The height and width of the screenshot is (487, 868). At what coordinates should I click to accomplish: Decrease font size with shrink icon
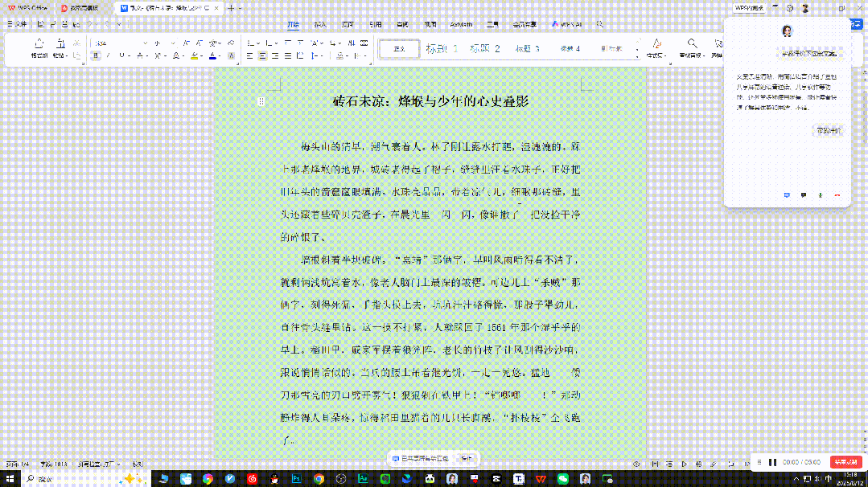tap(199, 43)
